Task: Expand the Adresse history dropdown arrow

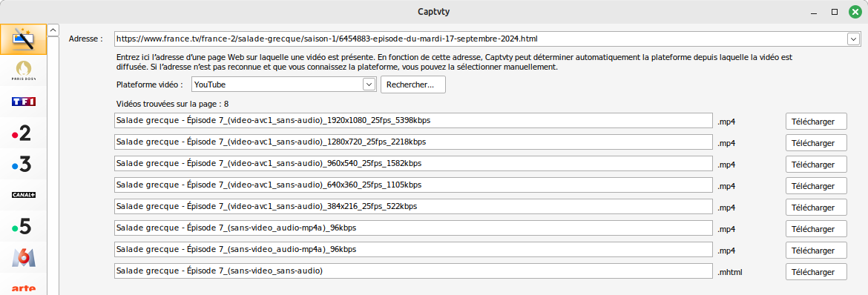Action: click(x=853, y=39)
